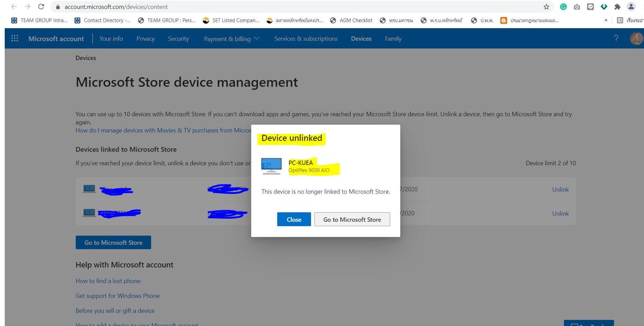The width and height of the screenshot is (644, 326).
Task: Click the first linked device icon
Action: pos(89,189)
